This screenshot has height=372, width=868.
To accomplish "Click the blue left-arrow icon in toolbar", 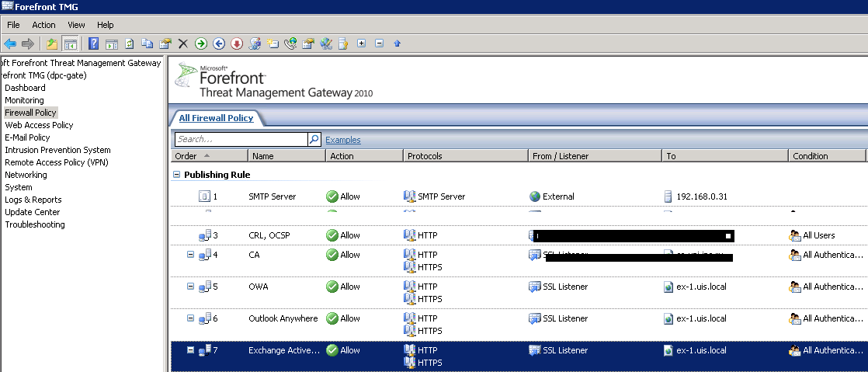I will [x=219, y=43].
